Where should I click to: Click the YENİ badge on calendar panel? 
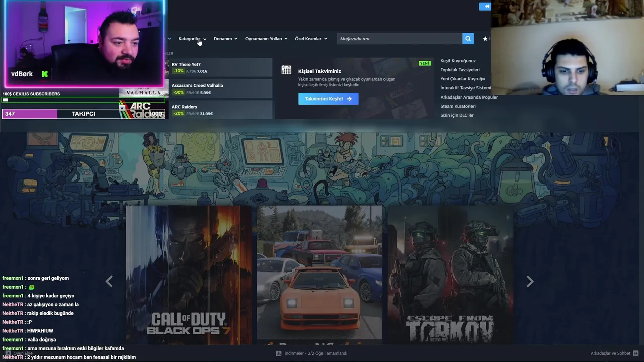[425, 63]
